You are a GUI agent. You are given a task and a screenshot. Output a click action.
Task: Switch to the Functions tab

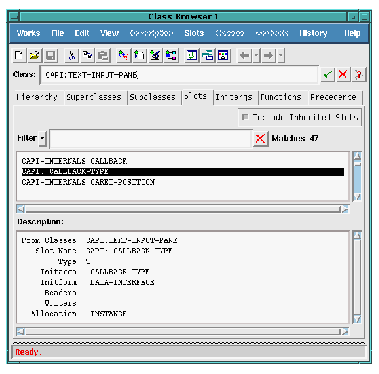tap(281, 97)
